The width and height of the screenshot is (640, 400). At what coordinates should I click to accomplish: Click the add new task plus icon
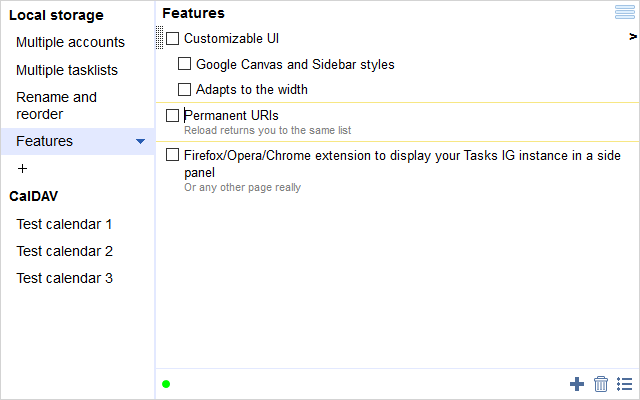577,384
